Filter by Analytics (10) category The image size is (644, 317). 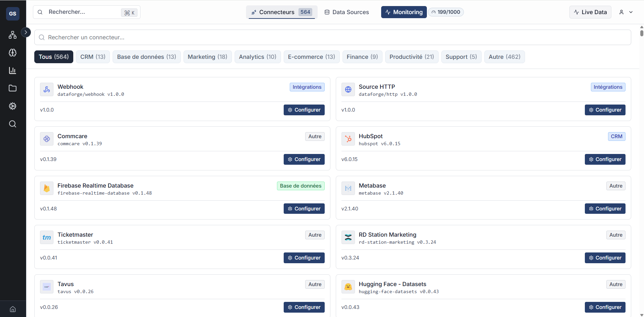[x=257, y=57]
